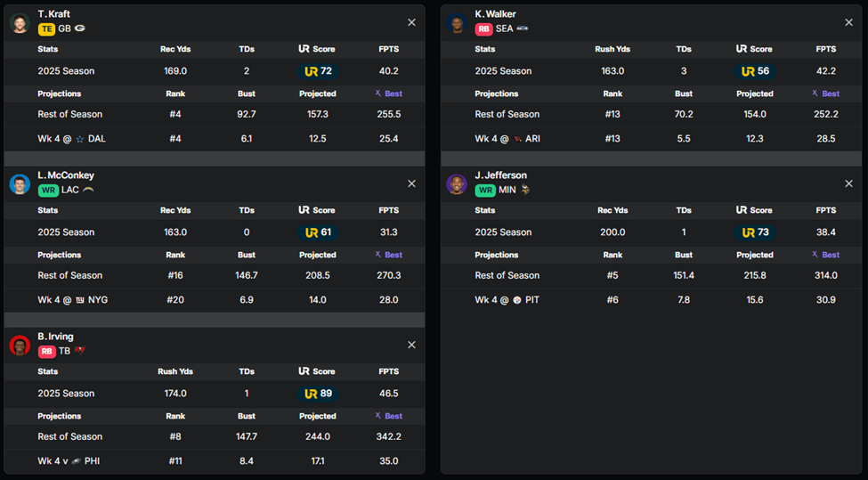Image resolution: width=868 pixels, height=480 pixels.
Task: Click the Giants logo before NYG
Action: [x=79, y=300]
